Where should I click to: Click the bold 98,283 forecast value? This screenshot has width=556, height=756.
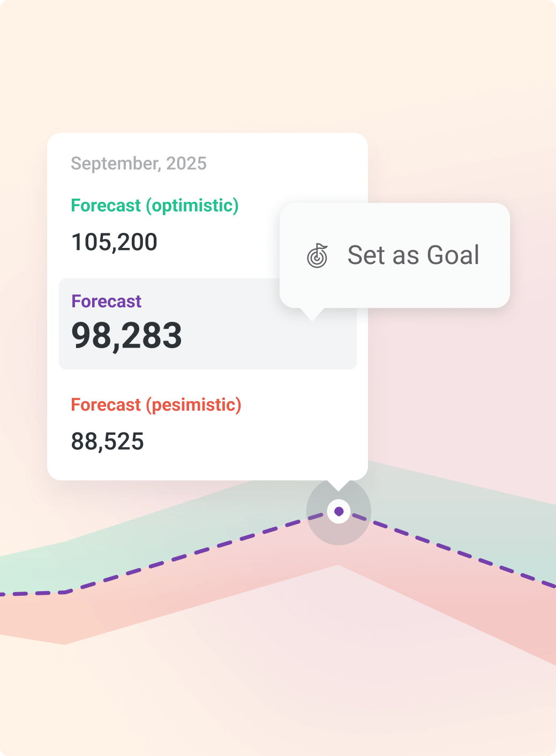click(x=127, y=336)
